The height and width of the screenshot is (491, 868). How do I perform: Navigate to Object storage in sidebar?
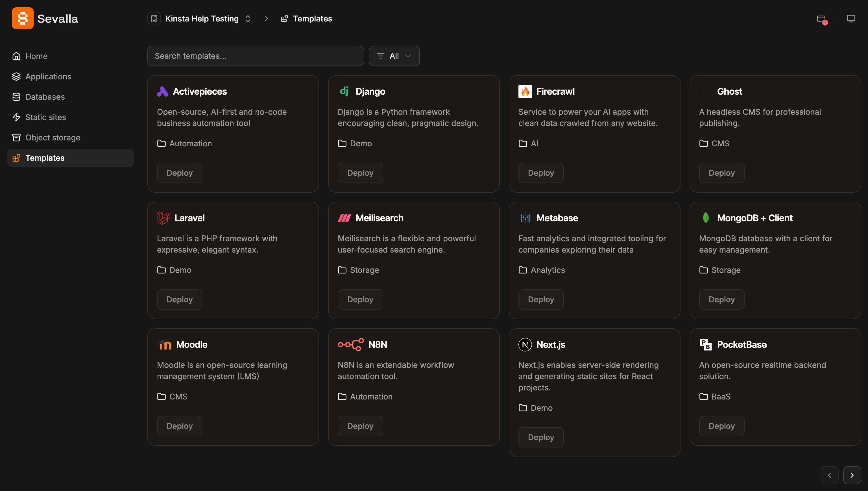[53, 138]
